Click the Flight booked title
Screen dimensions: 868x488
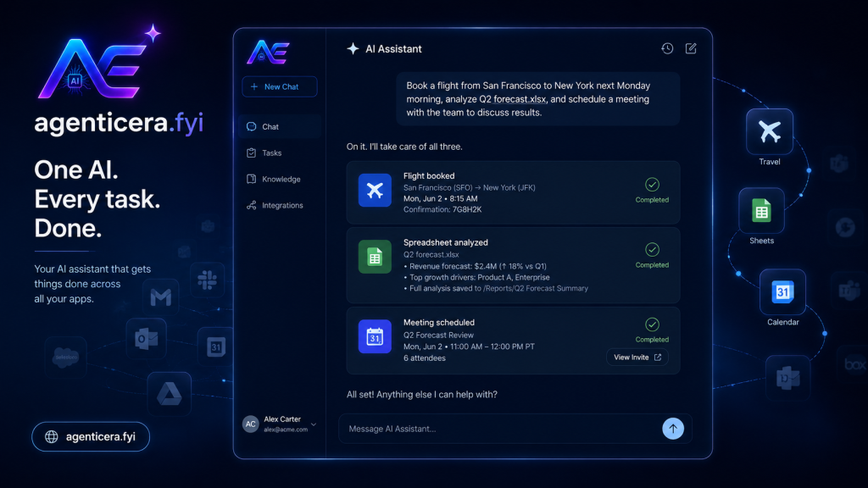point(429,176)
